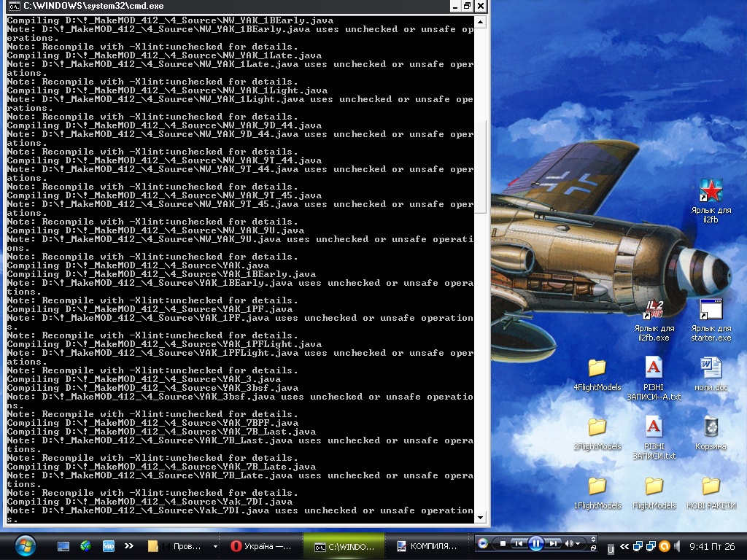This screenshot has width=747, height=560.
Task: Select the Корзина recycle bin
Action: click(x=711, y=427)
